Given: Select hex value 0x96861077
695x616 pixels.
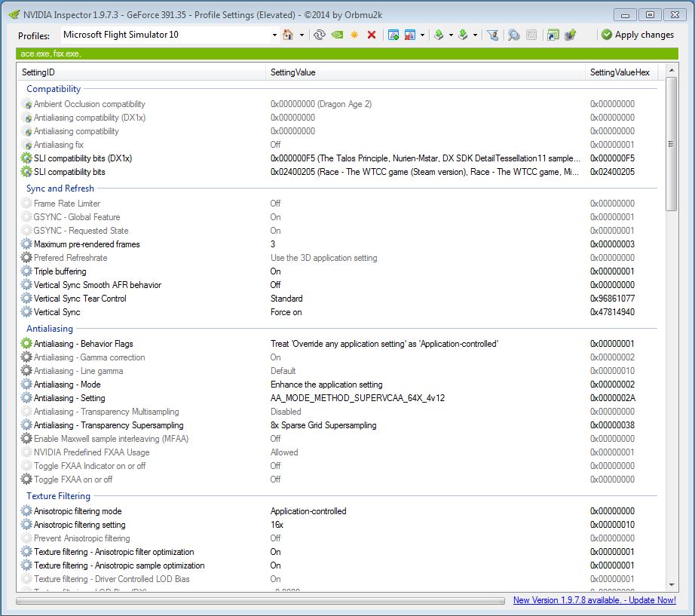Looking at the screenshot, I should (612, 299).
